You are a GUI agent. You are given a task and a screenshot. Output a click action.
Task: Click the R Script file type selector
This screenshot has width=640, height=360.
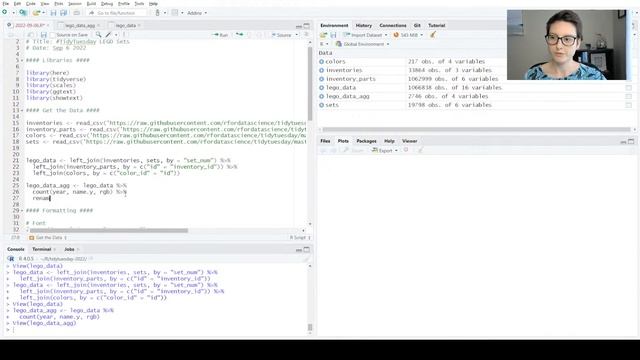point(300,238)
